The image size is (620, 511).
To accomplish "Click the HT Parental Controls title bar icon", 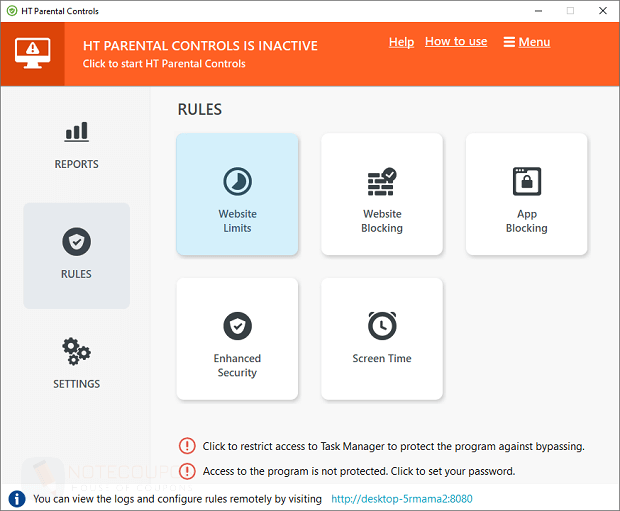I will click(x=12, y=11).
